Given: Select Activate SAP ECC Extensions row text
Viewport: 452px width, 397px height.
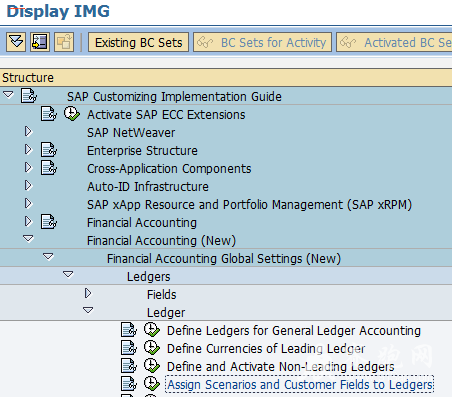Looking at the screenshot, I should tap(166, 115).
